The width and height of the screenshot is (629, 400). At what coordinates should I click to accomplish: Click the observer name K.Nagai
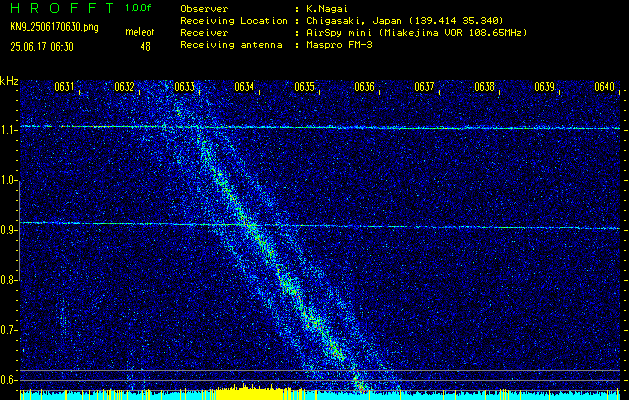click(327, 9)
